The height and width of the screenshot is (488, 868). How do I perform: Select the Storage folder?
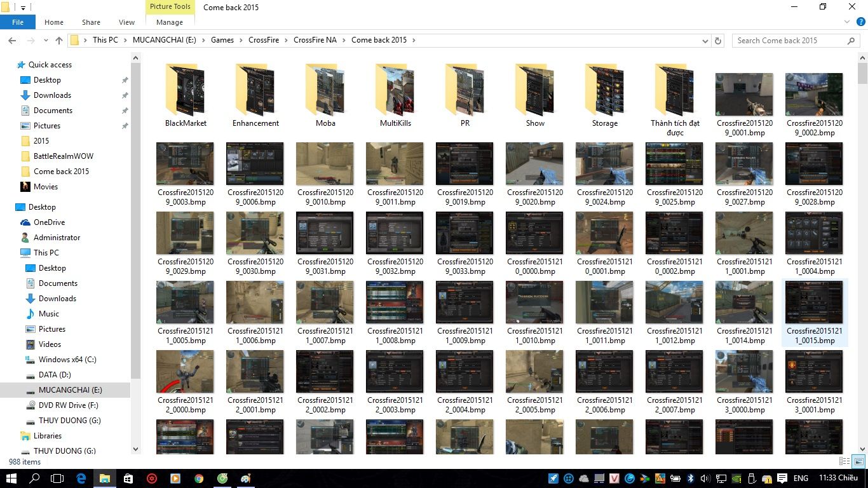click(x=605, y=95)
